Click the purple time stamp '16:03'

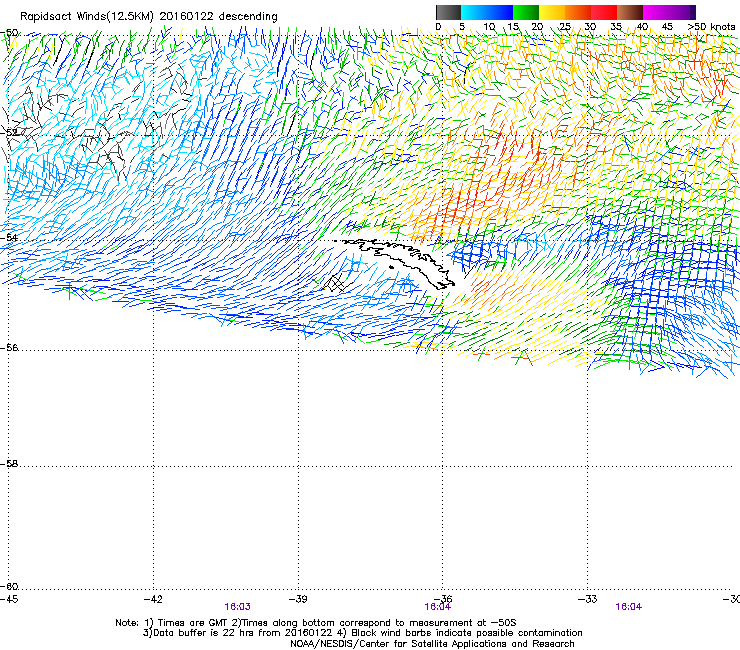click(x=237, y=607)
